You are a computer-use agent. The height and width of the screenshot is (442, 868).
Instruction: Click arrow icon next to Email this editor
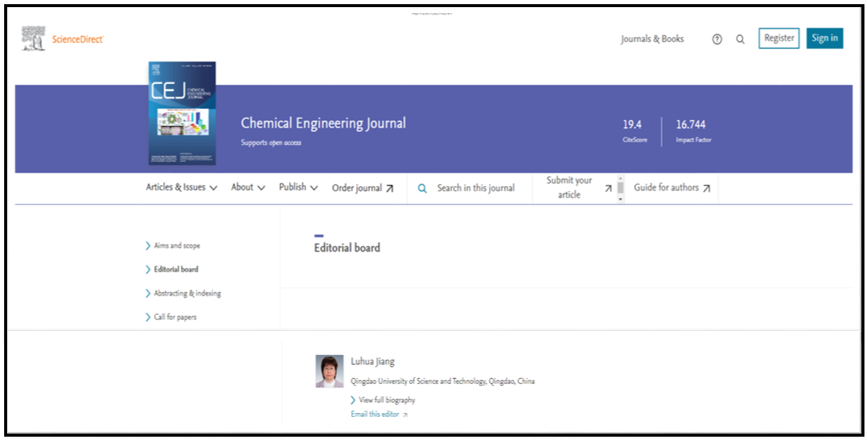pyautogui.click(x=405, y=415)
